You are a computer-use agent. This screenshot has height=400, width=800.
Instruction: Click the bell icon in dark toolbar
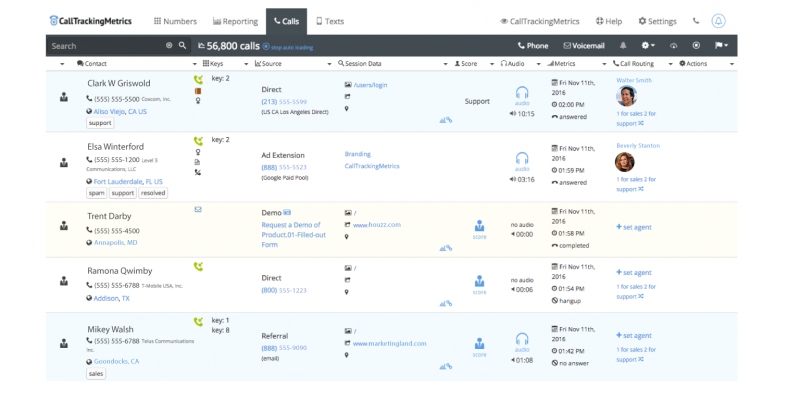(x=623, y=45)
